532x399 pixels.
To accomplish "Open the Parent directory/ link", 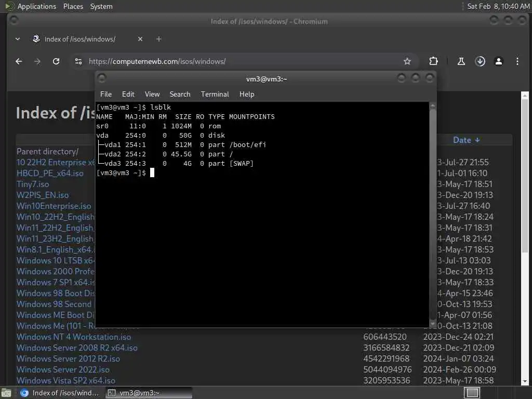I will coord(47,151).
